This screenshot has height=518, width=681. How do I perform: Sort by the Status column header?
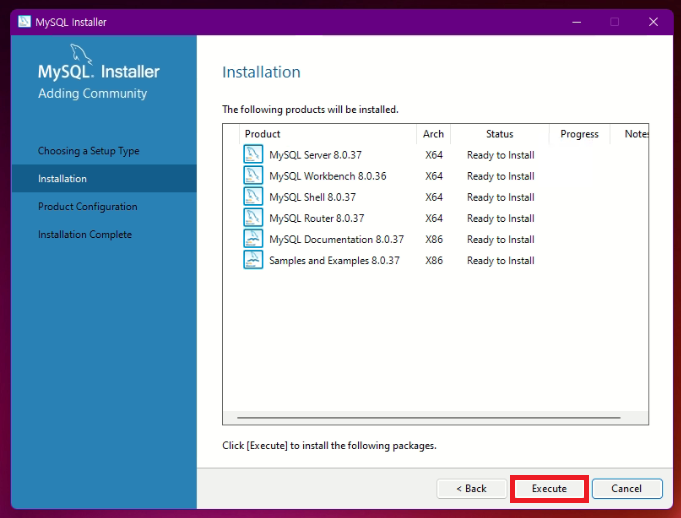pyautogui.click(x=500, y=134)
